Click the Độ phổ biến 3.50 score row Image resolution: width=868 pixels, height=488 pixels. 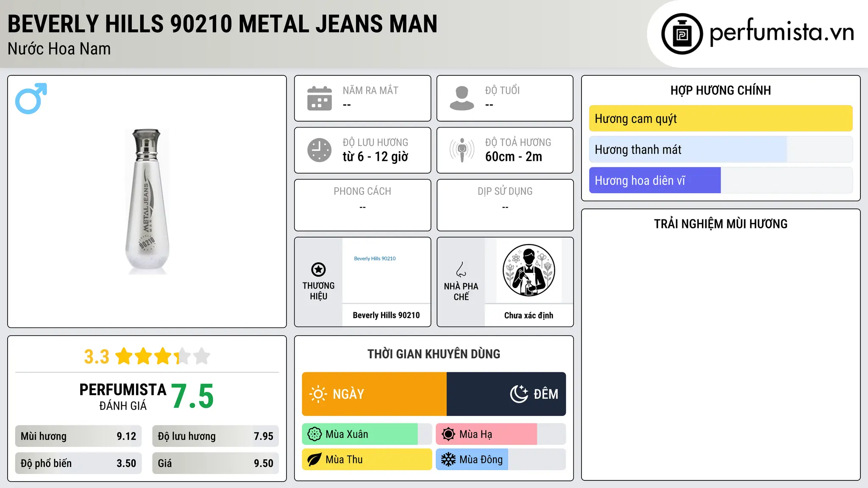pyautogui.click(x=78, y=463)
